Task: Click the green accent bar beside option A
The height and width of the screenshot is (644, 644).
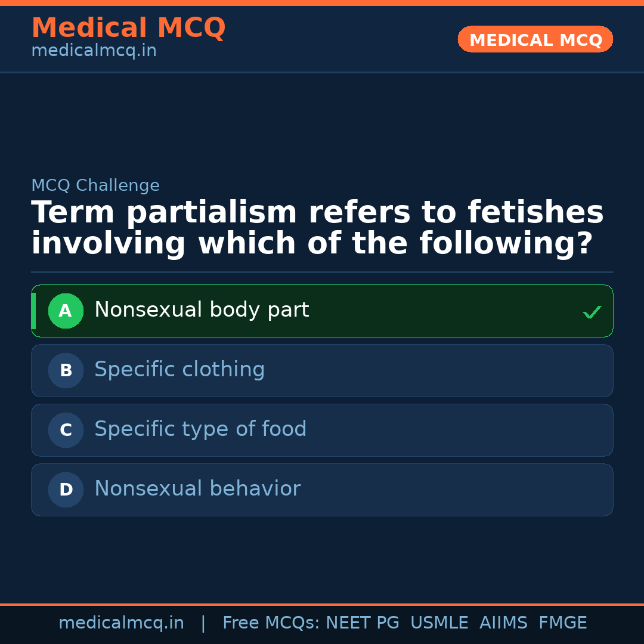Action: [33, 311]
